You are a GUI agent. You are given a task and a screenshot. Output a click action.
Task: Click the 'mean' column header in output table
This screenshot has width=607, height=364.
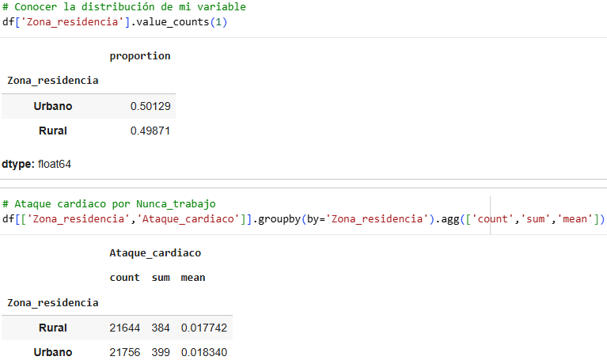point(193,278)
